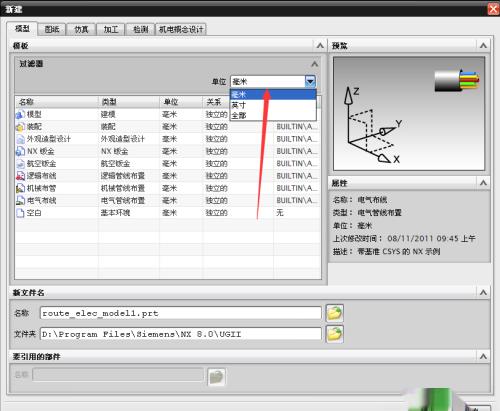
Task: Switch to the 仿真 tab
Action: [81, 29]
